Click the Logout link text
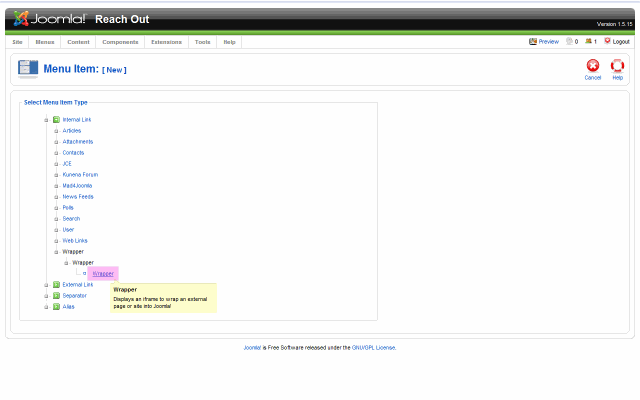640x400 pixels. [621, 42]
